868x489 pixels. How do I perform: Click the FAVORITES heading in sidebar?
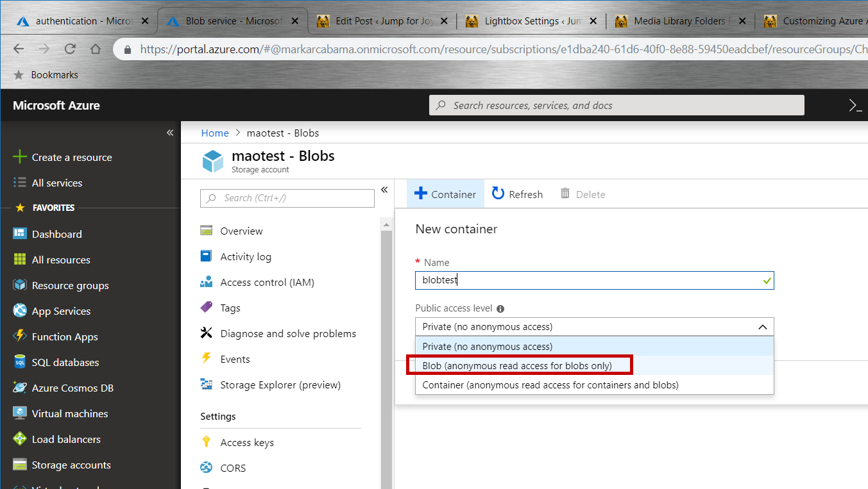pos(54,208)
